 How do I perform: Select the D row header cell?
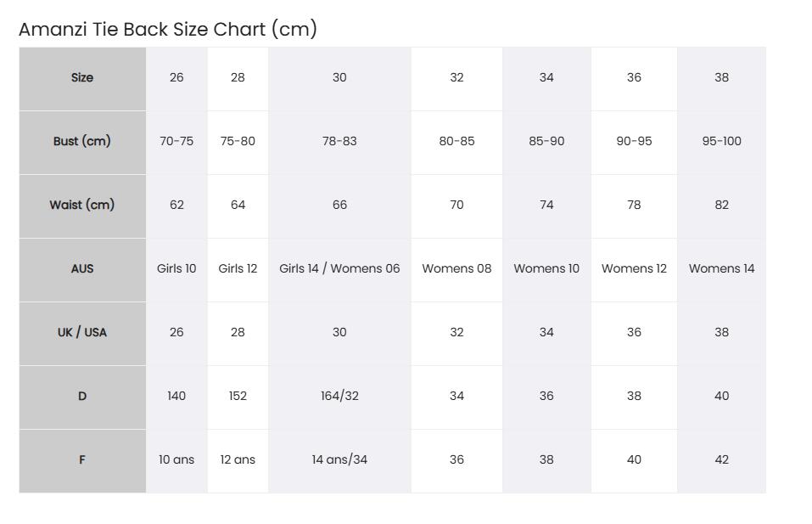click(82, 397)
